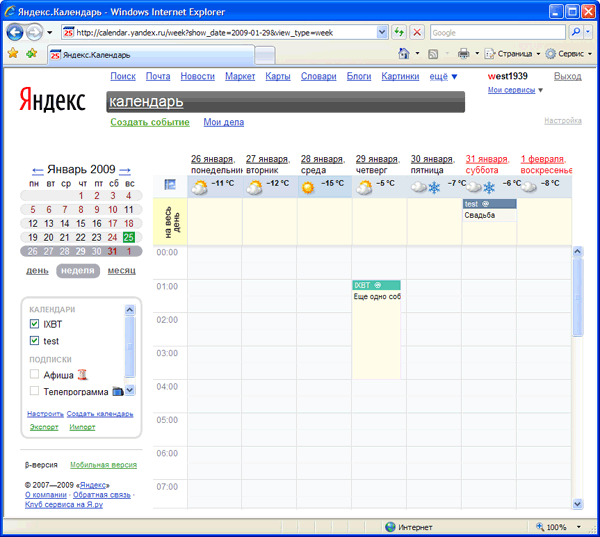Viewport: 600px width, 537px height.
Task: Expand the ещё services dropdown
Action: [x=443, y=77]
